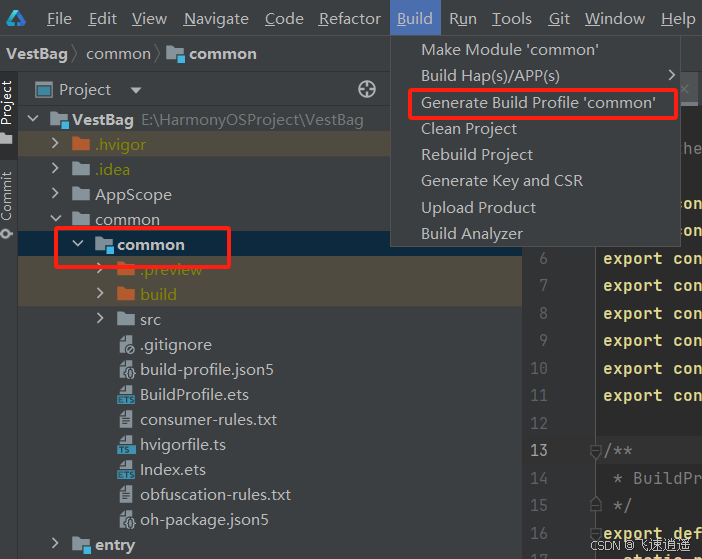Click the Project view window icon
This screenshot has width=702, height=559.
(x=44, y=90)
